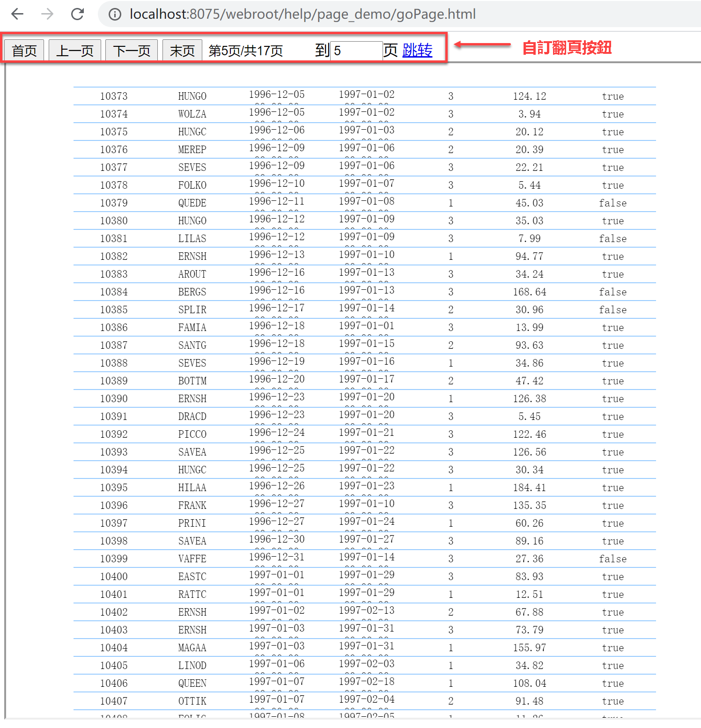Image resolution: width=701 pixels, height=728 pixels.
Task: Click customer cell MAGAA
Action: [x=192, y=648]
